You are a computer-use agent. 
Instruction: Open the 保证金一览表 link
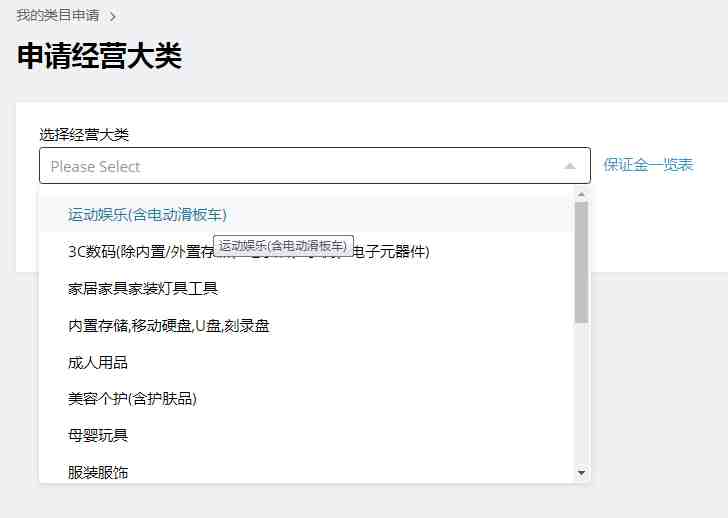coord(648,165)
